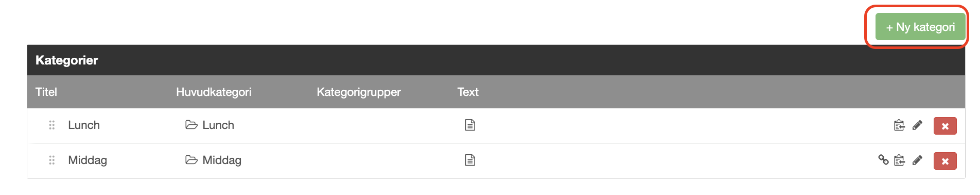Viewport: 980px width, 195px height.
Task: Open the Middag main category folder icon
Action: (191, 160)
